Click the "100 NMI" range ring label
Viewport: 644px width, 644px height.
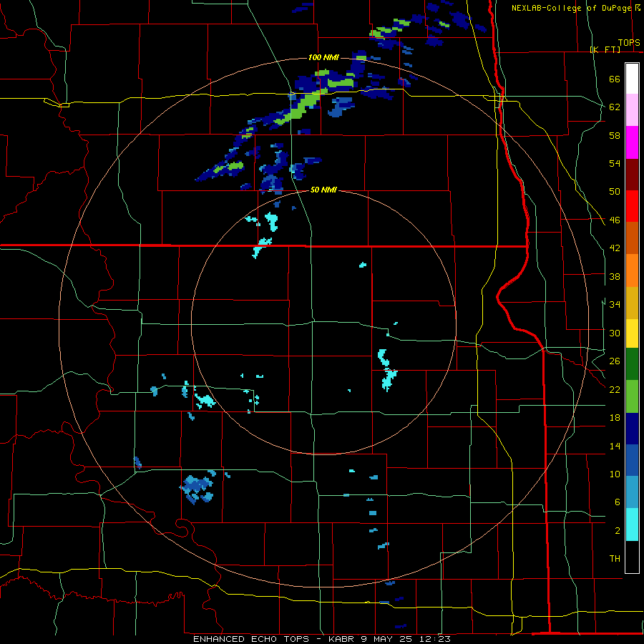tap(323, 57)
